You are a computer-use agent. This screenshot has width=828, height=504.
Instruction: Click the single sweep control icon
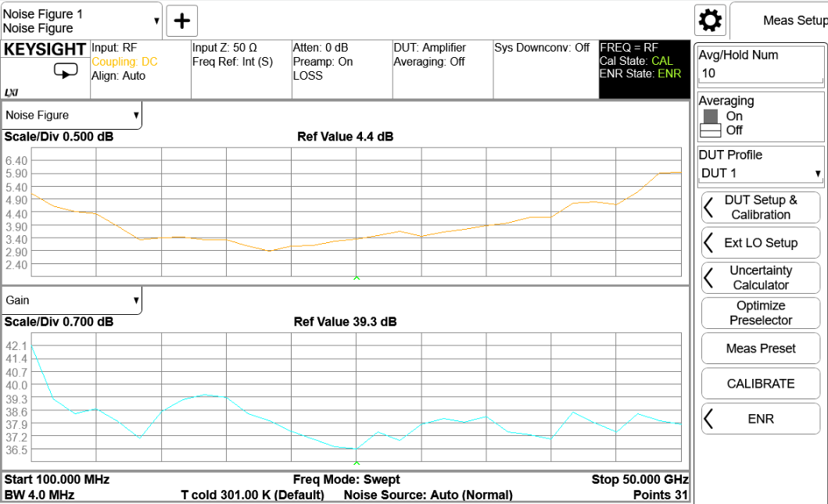66,71
